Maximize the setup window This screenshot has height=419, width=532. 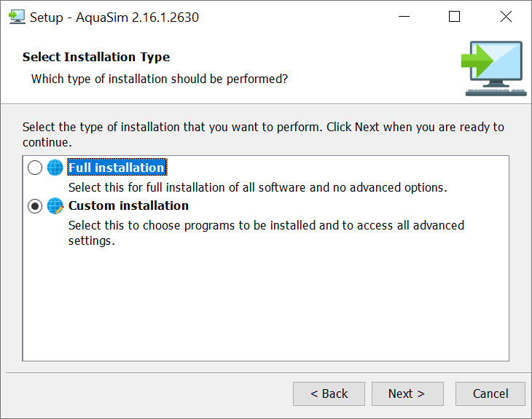click(x=454, y=17)
